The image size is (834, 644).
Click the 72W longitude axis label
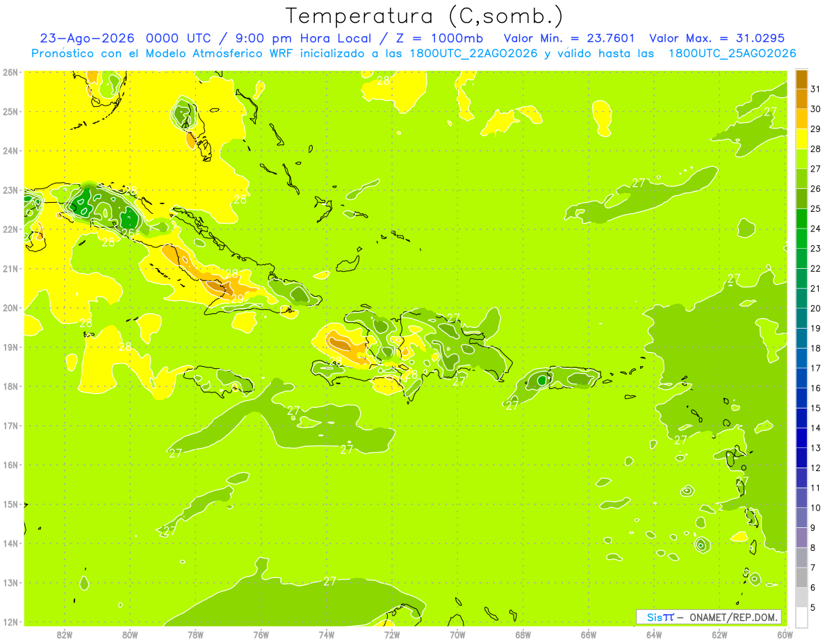(x=392, y=634)
